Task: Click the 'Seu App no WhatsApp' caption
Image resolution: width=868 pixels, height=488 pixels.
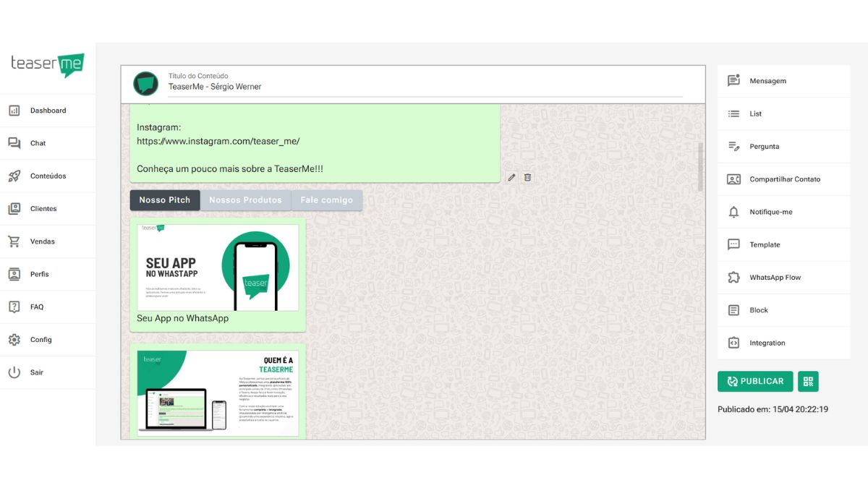Action: (182, 318)
